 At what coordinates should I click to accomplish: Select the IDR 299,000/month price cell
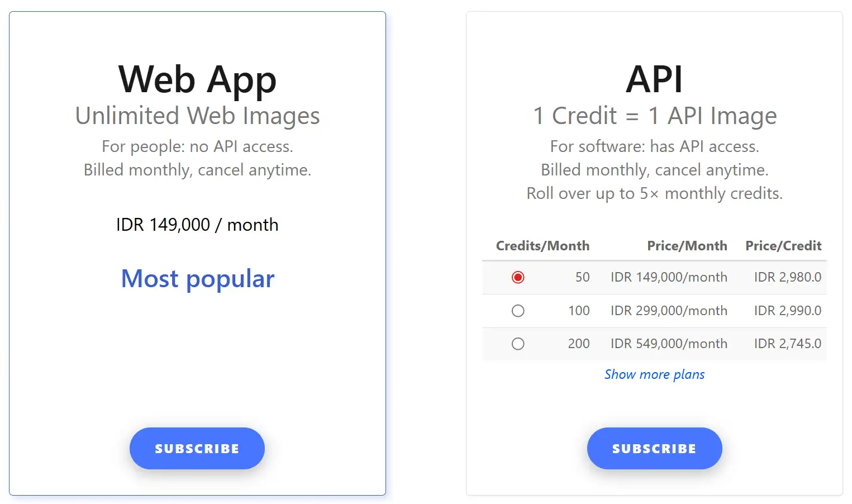[x=669, y=311]
